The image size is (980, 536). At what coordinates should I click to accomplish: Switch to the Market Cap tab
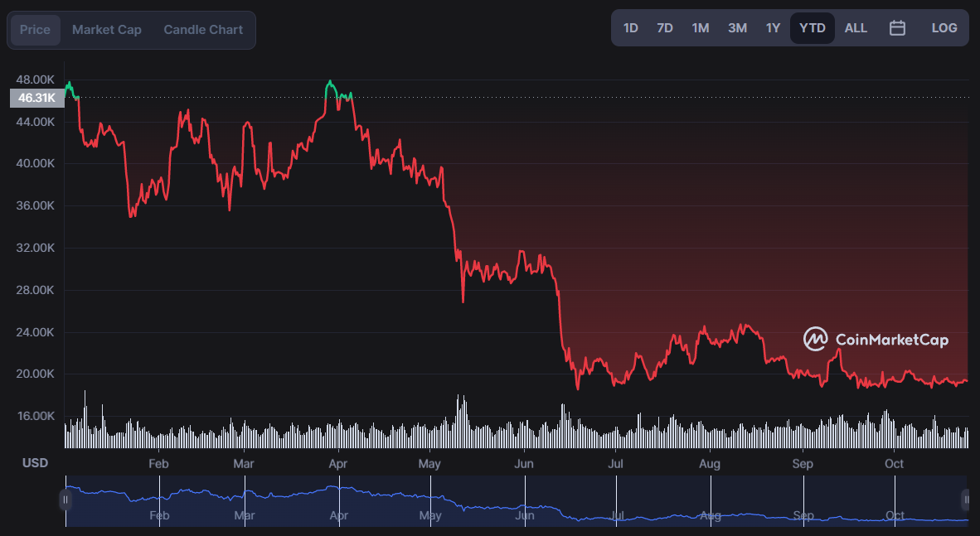(107, 30)
